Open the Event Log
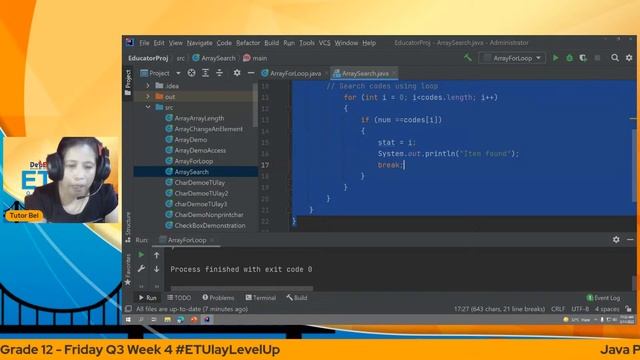Image resolution: width=640 pixels, height=360 pixels. point(603,298)
